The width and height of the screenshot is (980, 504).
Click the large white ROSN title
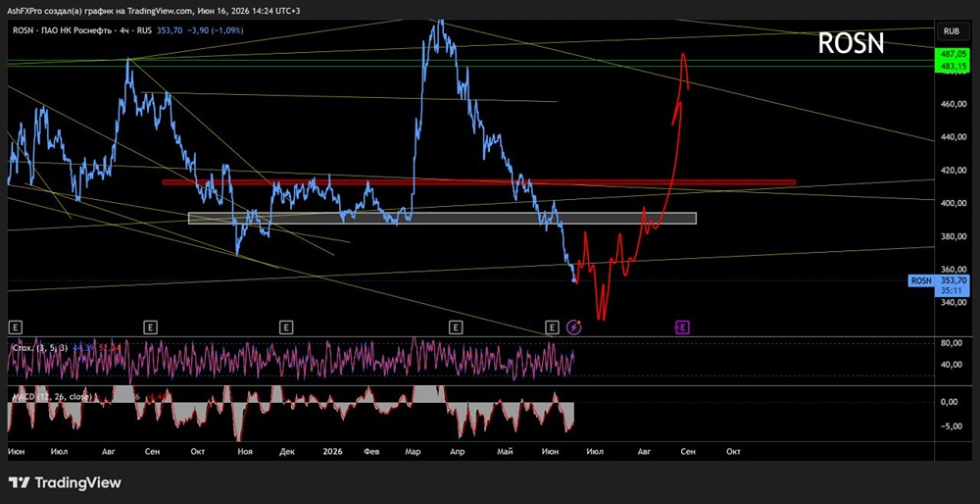[851, 43]
